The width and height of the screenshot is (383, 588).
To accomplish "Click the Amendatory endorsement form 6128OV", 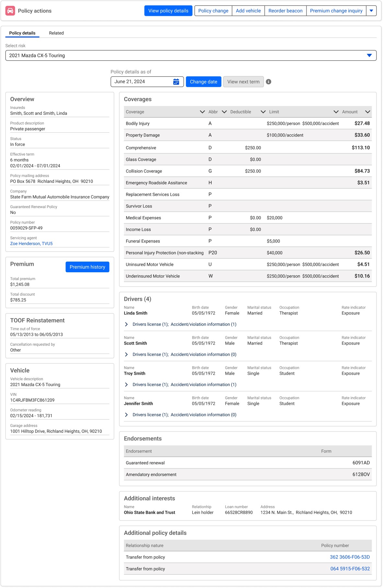I will tap(361, 475).
